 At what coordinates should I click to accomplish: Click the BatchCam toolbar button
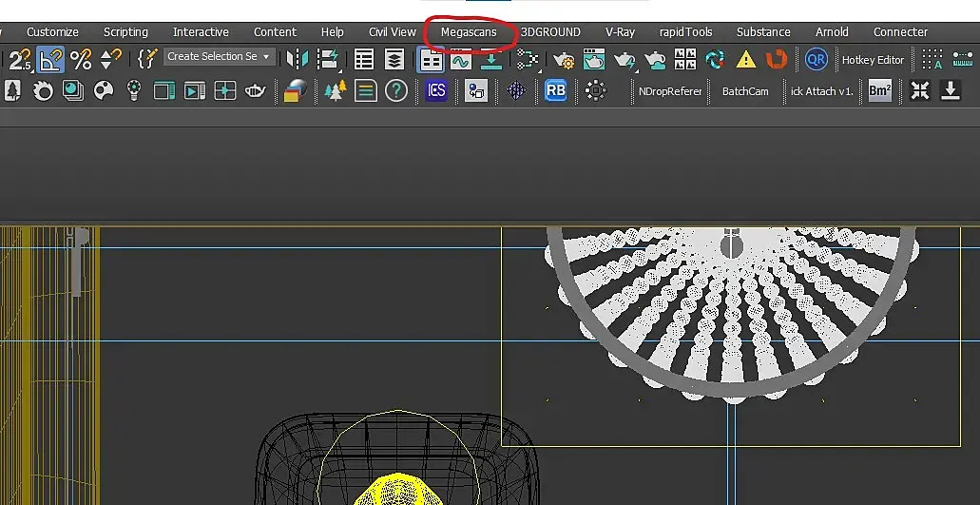coord(745,91)
